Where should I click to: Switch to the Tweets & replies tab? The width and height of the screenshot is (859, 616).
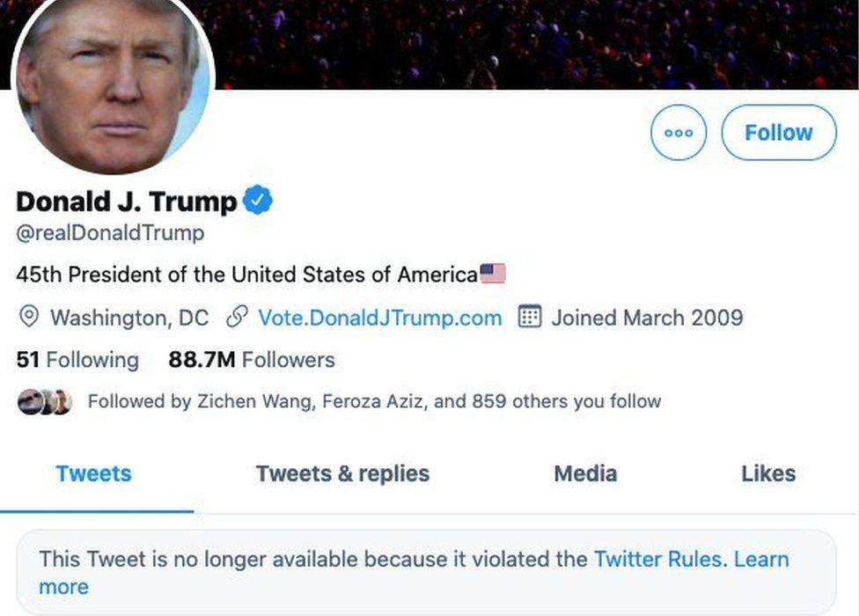pos(341,473)
